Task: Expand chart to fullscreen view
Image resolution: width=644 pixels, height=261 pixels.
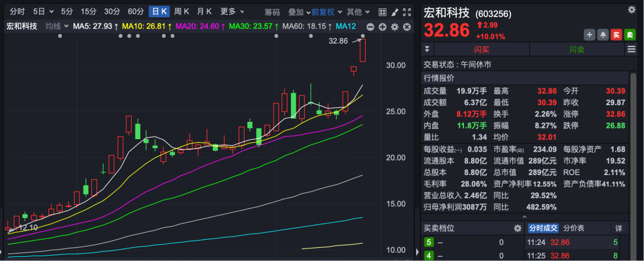Action: pos(407,12)
